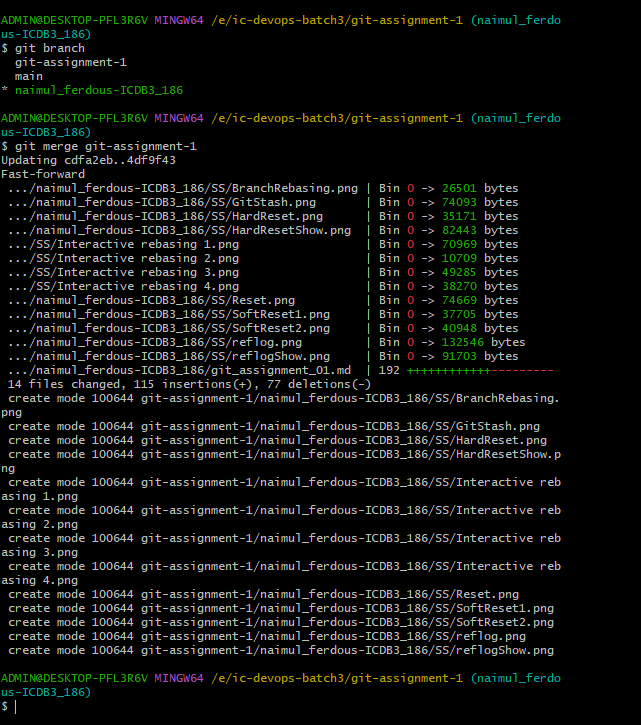Image resolution: width=641 pixels, height=725 pixels.
Task: Click the '82443' byte size value
Action: tap(459, 230)
